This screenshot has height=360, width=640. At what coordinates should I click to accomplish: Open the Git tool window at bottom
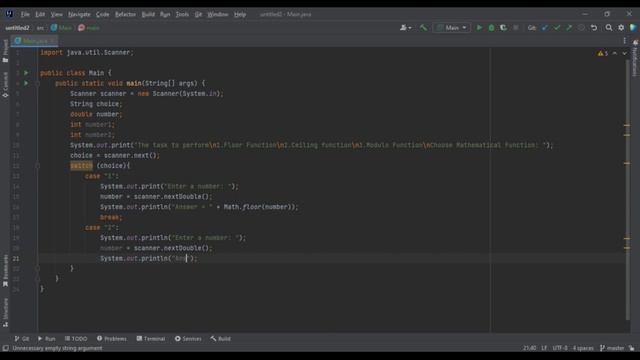pos(22,338)
